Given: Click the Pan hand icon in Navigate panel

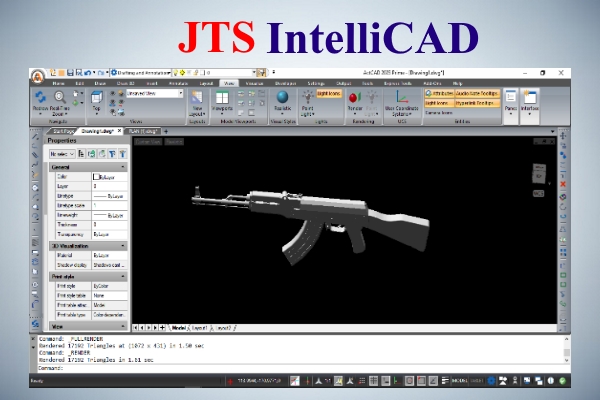Looking at the screenshot, I should click(75, 93).
